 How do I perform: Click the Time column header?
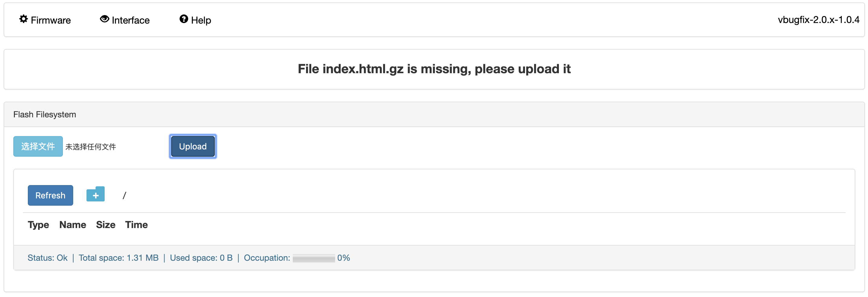pos(136,224)
